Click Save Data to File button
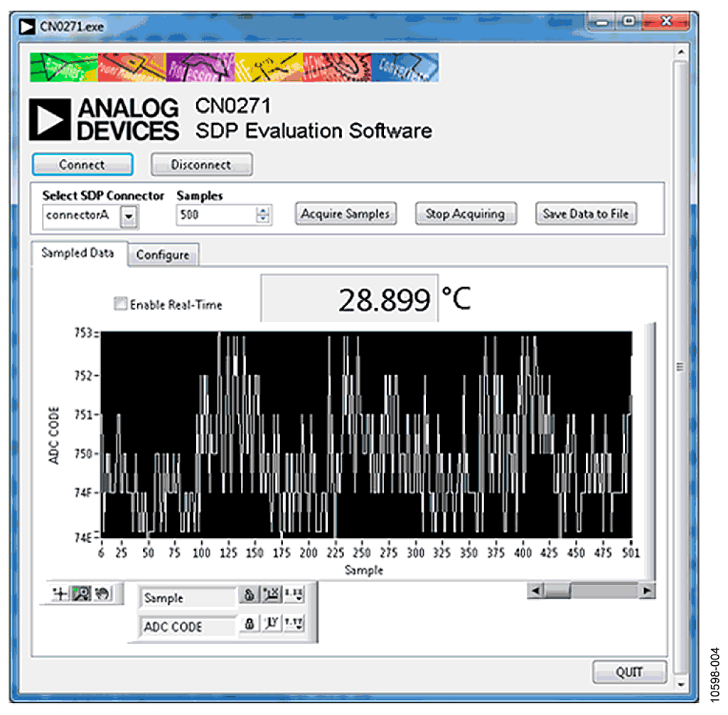Viewport: 728px width, 715px height. pos(586,214)
